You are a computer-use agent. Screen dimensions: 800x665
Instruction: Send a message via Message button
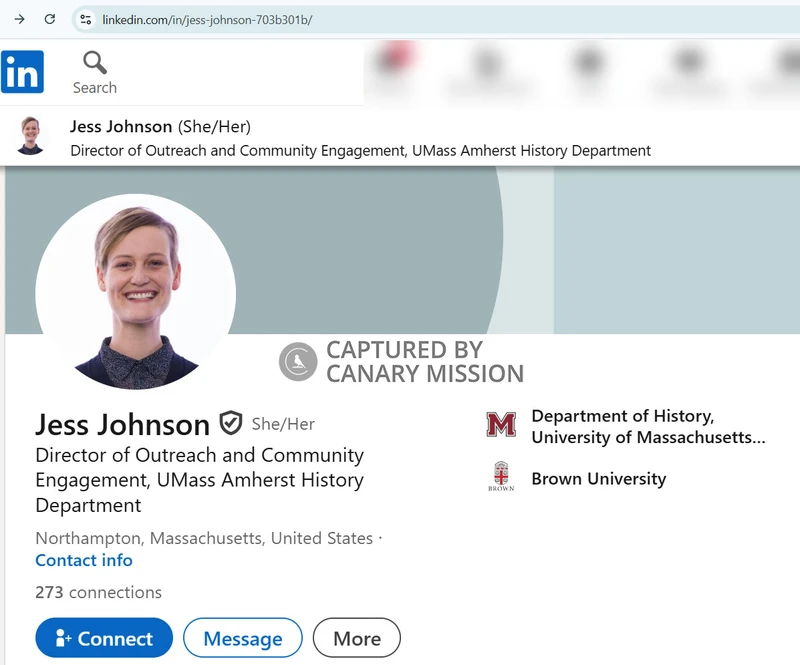click(243, 638)
